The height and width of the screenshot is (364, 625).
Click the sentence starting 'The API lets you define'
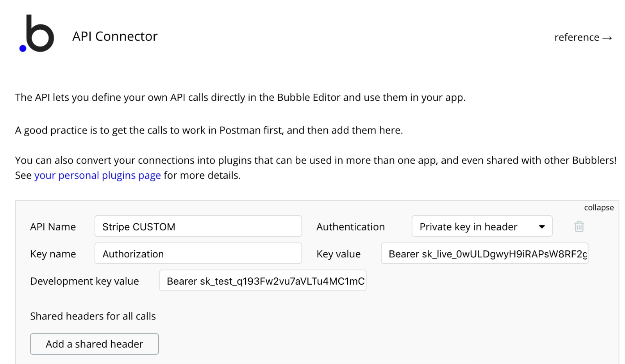240,98
